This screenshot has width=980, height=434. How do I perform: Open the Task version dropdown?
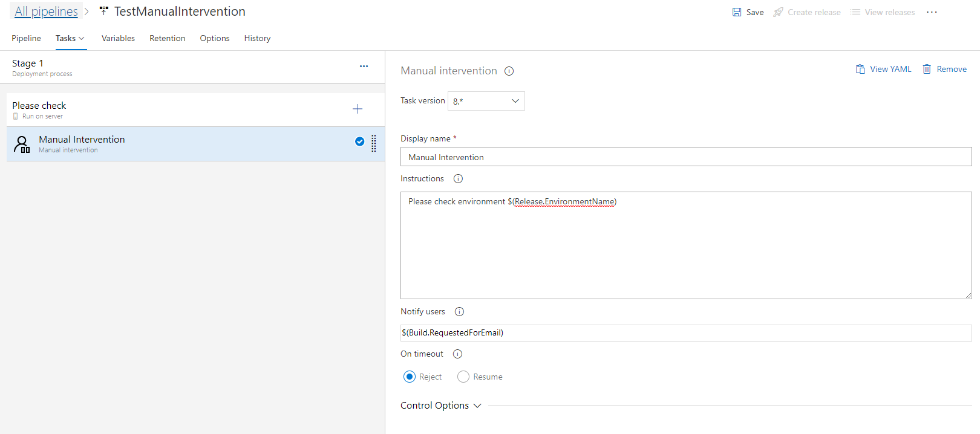pyautogui.click(x=486, y=101)
